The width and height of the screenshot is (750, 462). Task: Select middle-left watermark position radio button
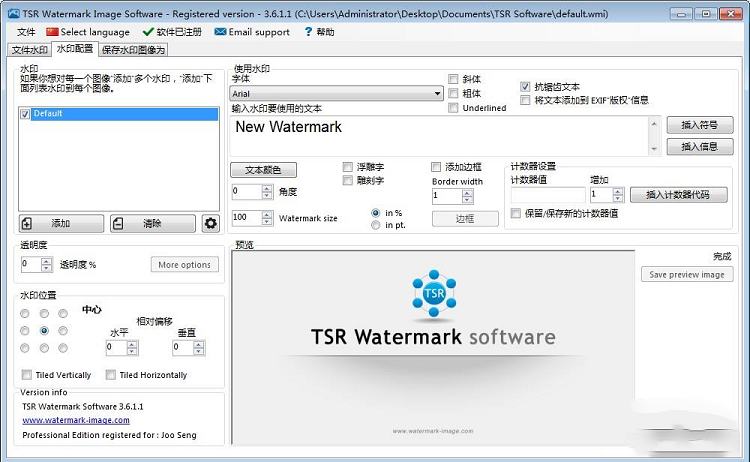[x=25, y=330]
